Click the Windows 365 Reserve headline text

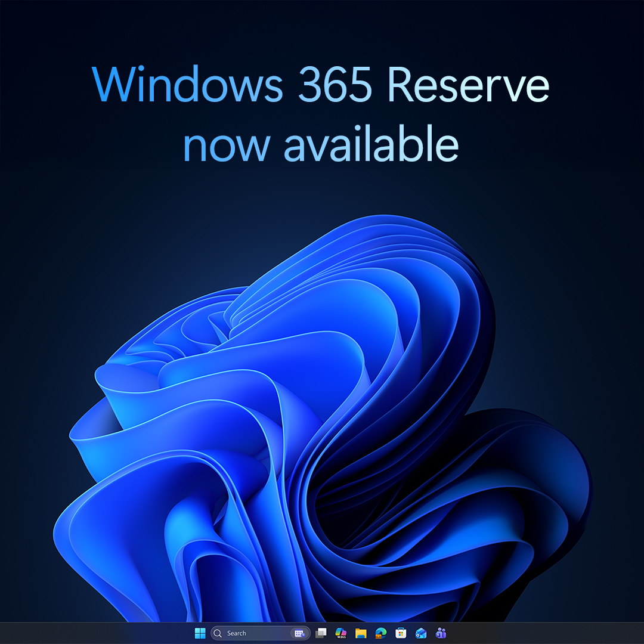322,85
